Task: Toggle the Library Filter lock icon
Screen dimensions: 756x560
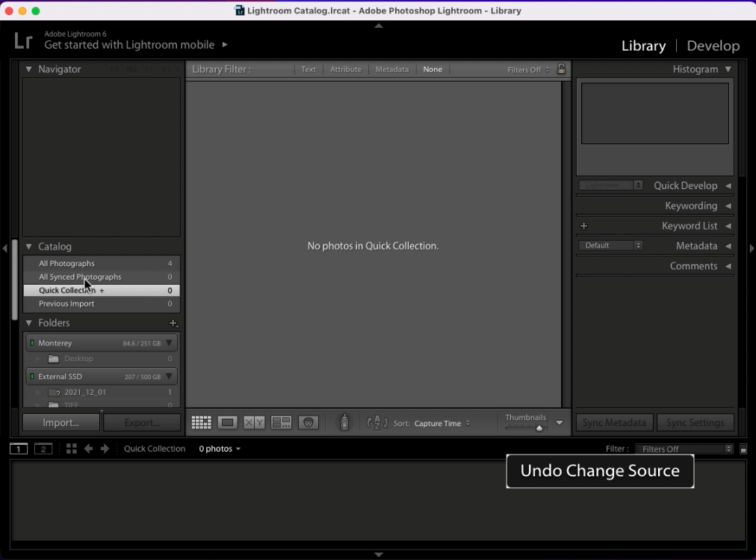Action: pos(561,69)
